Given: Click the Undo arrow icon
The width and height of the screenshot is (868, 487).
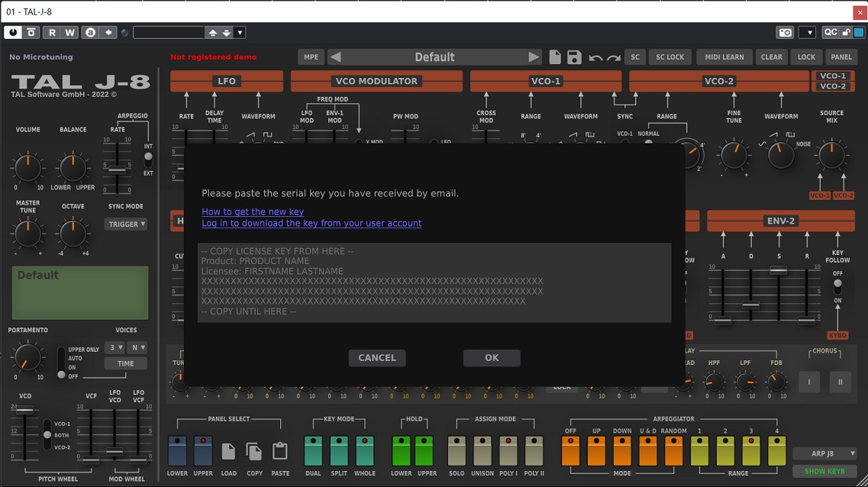Looking at the screenshot, I should [594, 56].
